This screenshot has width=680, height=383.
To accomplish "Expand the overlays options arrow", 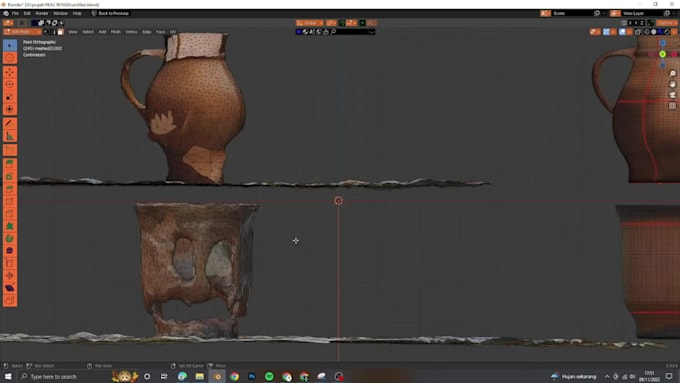I will [629, 32].
